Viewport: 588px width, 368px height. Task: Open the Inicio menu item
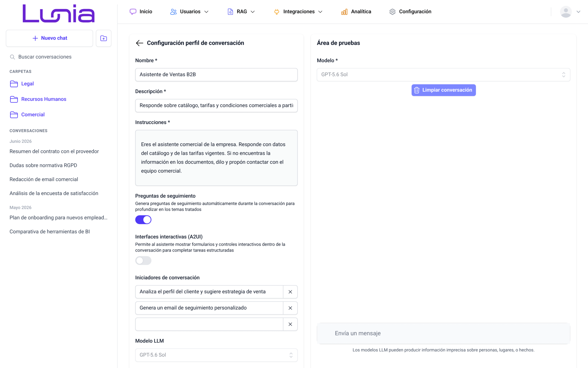tap(141, 12)
